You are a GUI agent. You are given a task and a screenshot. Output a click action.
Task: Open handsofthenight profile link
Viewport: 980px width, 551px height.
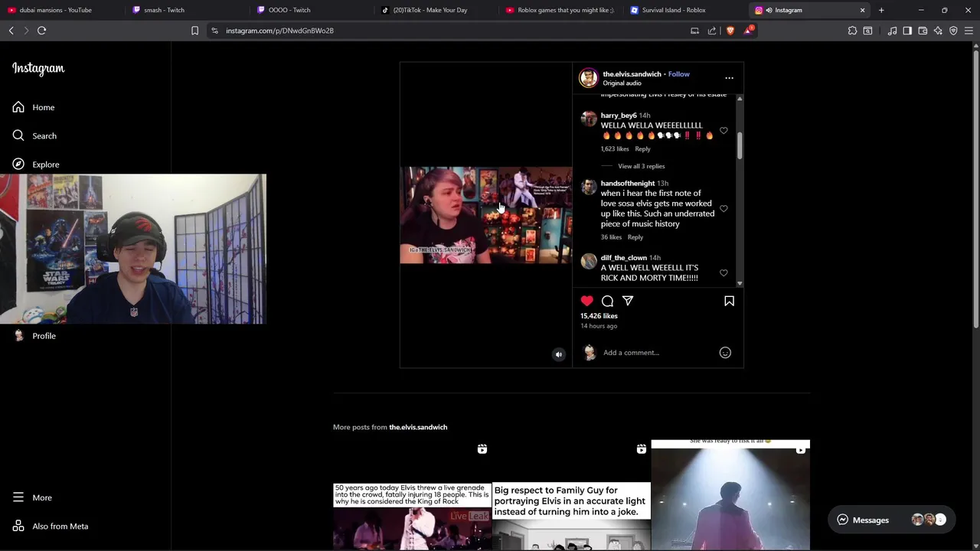pyautogui.click(x=628, y=184)
